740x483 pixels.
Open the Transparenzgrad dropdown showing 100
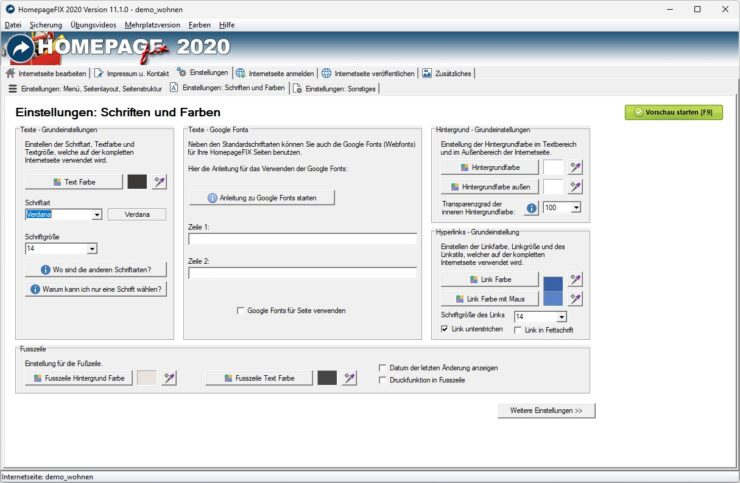click(576, 208)
